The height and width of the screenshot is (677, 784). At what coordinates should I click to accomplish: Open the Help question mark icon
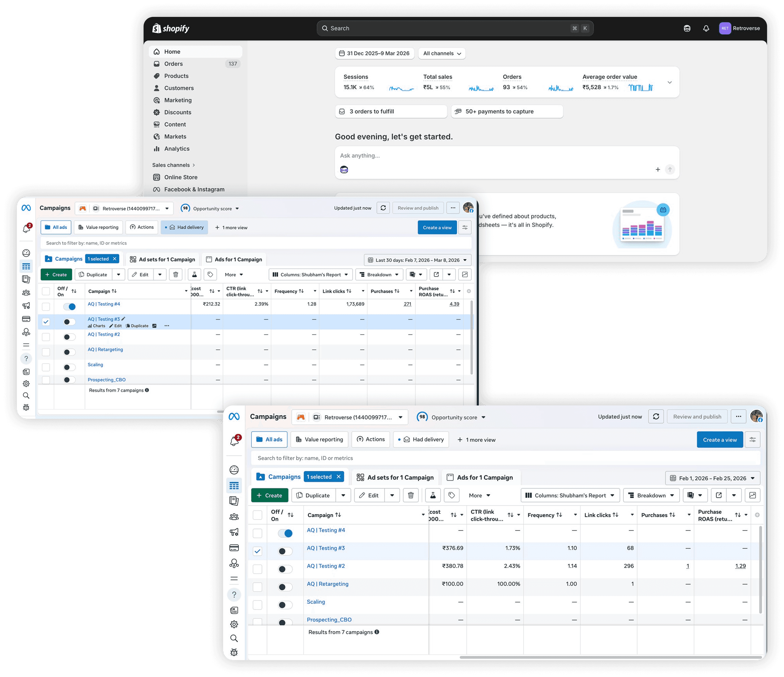(235, 595)
